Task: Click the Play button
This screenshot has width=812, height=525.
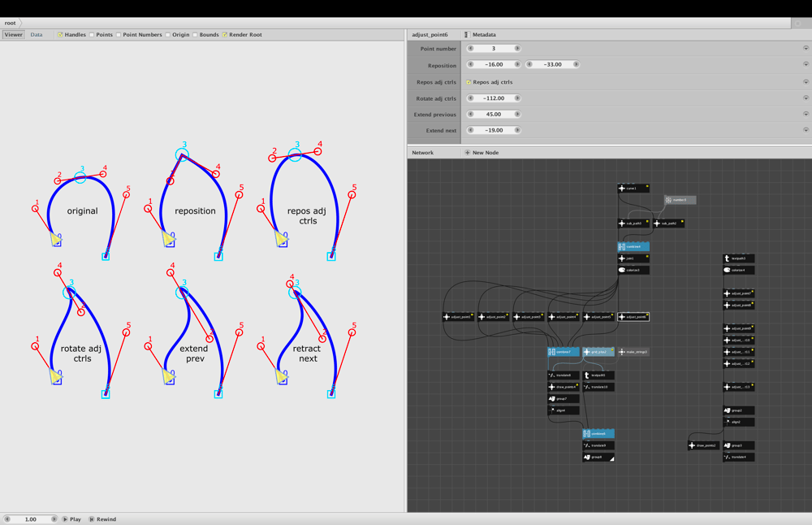Action: 72,519
